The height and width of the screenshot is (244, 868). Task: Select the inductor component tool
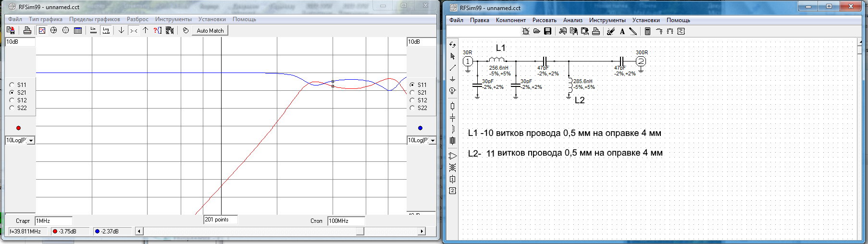pos(452,129)
